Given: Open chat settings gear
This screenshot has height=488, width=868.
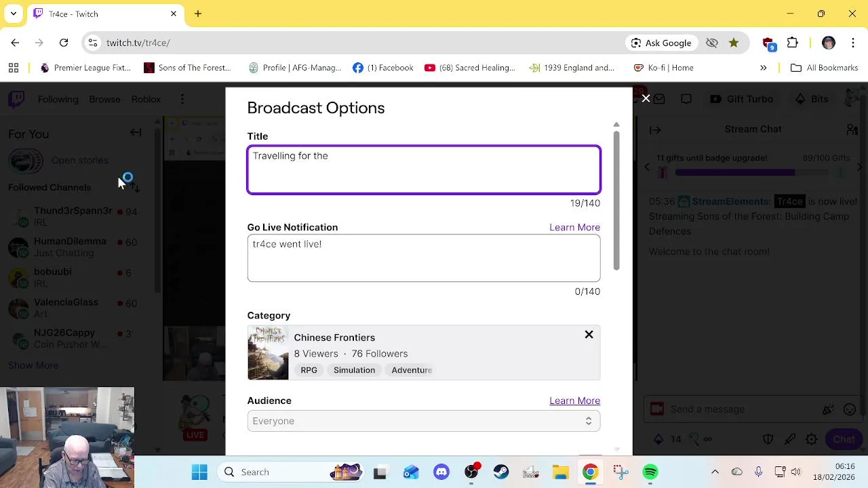Looking at the screenshot, I should click(812, 439).
